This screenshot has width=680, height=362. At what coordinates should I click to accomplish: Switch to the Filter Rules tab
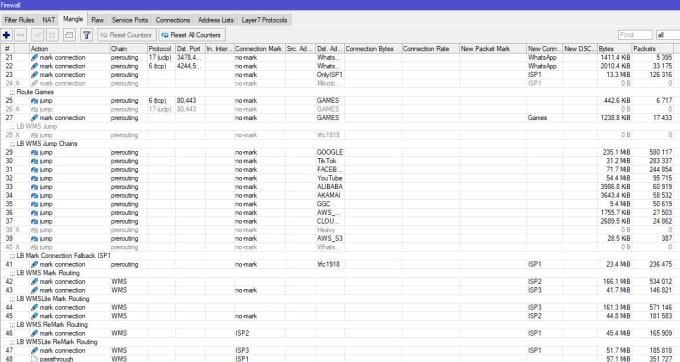coord(19,20)
